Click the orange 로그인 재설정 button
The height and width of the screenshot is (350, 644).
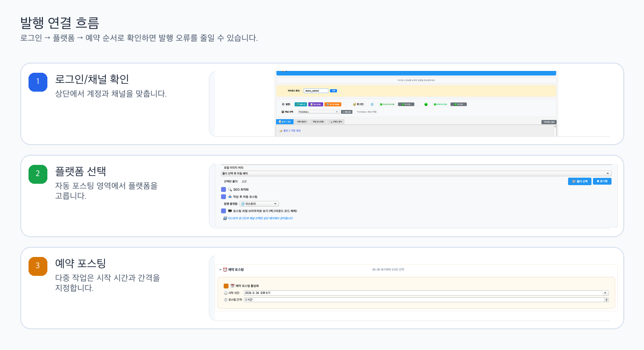click(x=333, y=104)
